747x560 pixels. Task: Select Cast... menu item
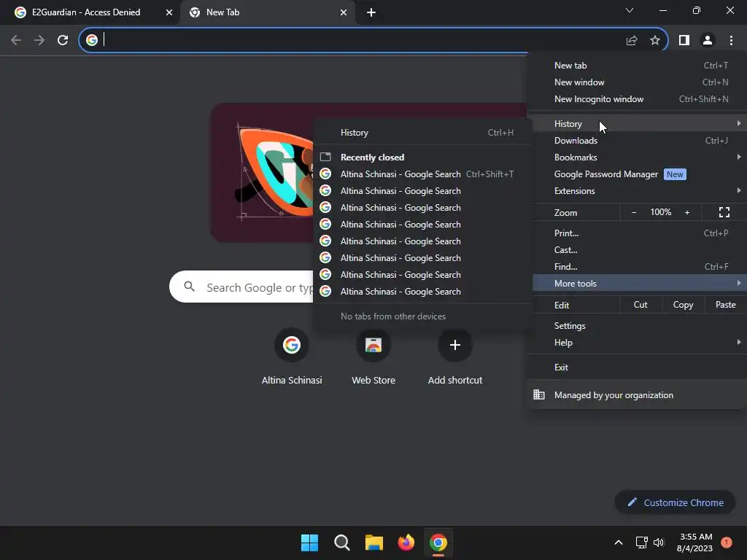(x=638, y=250)
